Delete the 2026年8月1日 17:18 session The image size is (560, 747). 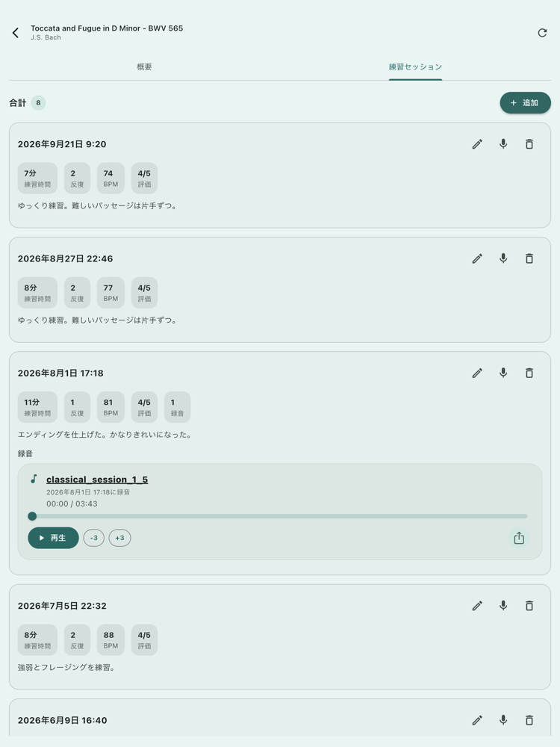[x=529, y=373]
